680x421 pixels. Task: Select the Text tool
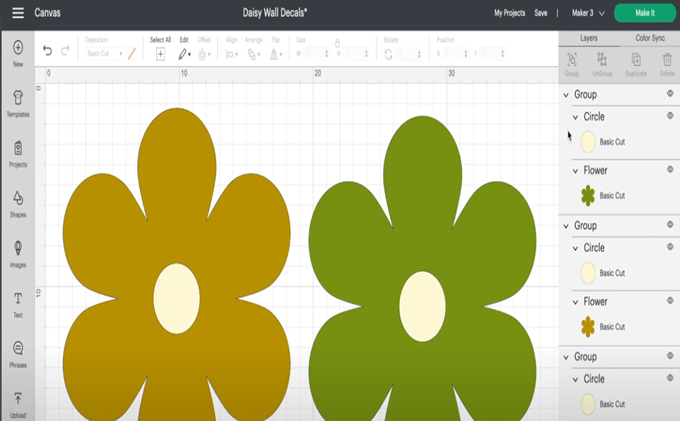pos(18,305)
